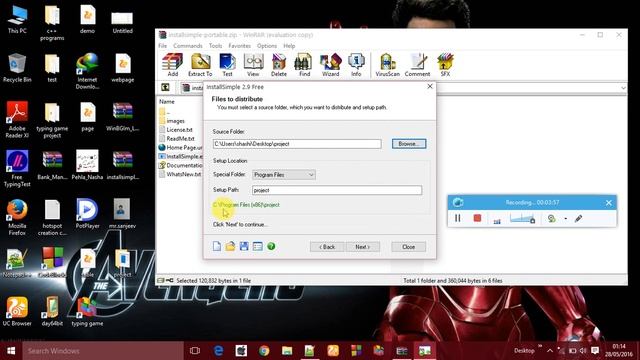The image size is (640, 360).
Task: Click the new project icon in InstallSimple
Action: tap(217, 246)
